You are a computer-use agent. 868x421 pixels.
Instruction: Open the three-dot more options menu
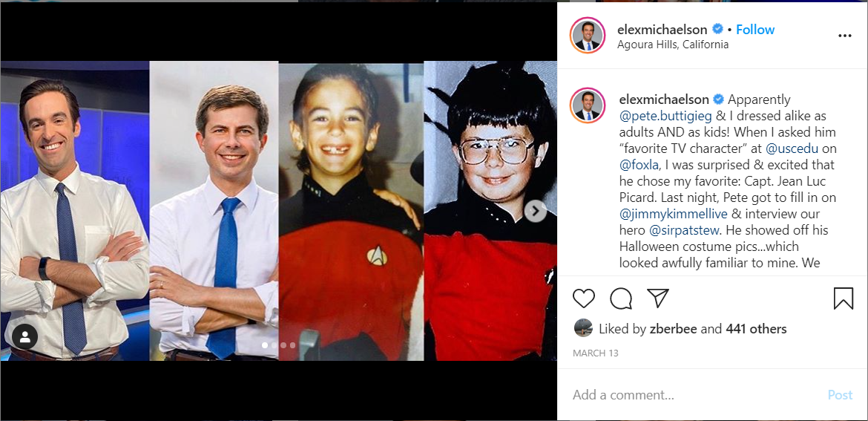point(844,36)
